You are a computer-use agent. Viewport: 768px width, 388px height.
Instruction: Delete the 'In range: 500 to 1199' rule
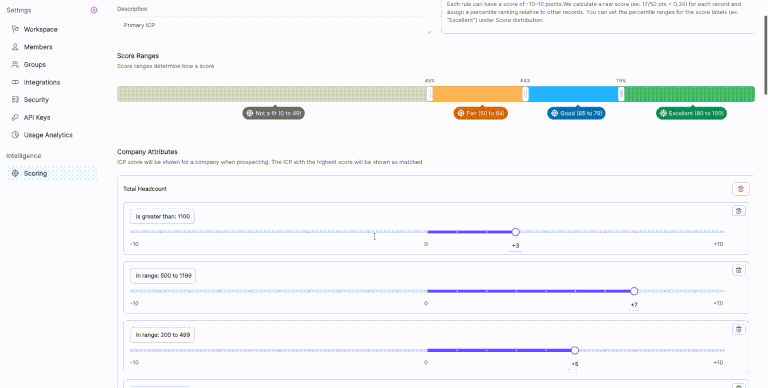coord(739,270)
